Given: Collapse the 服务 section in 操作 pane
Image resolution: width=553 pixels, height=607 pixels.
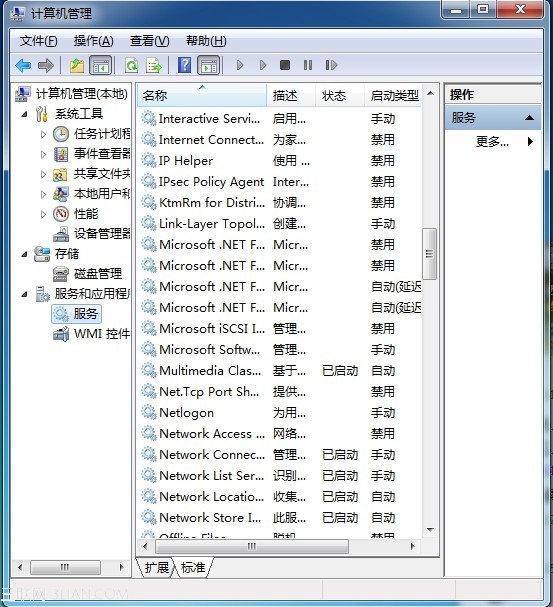Looking at the screenshot, I should (529, 118).
